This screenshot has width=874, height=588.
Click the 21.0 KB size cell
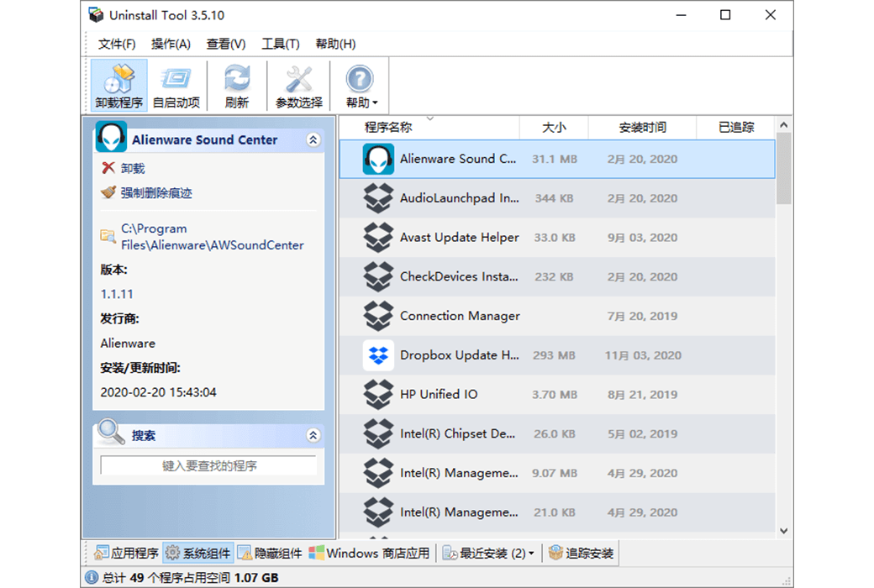554,512
